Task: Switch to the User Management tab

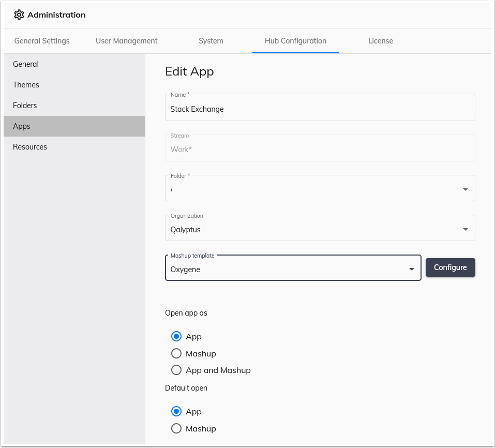Action: [x=126, y=40]
